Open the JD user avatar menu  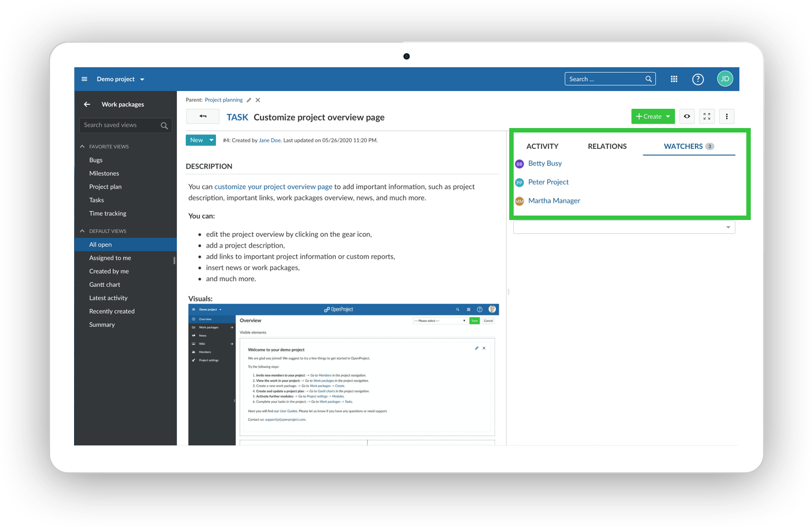[x=725, y=79]
